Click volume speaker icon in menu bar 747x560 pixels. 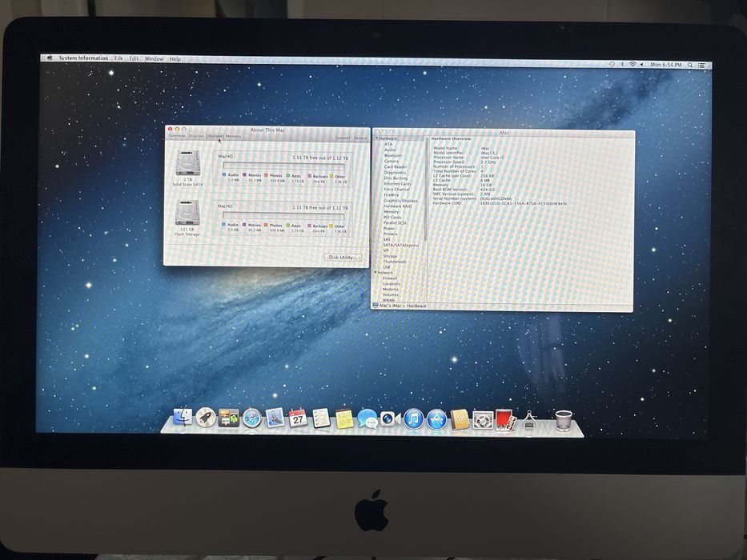[x=641, y=64]
